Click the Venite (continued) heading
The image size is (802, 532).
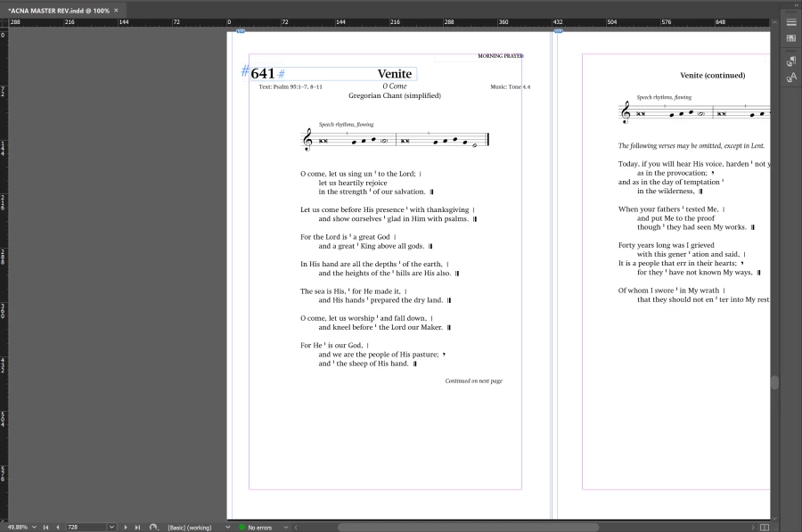click(713, 75)
